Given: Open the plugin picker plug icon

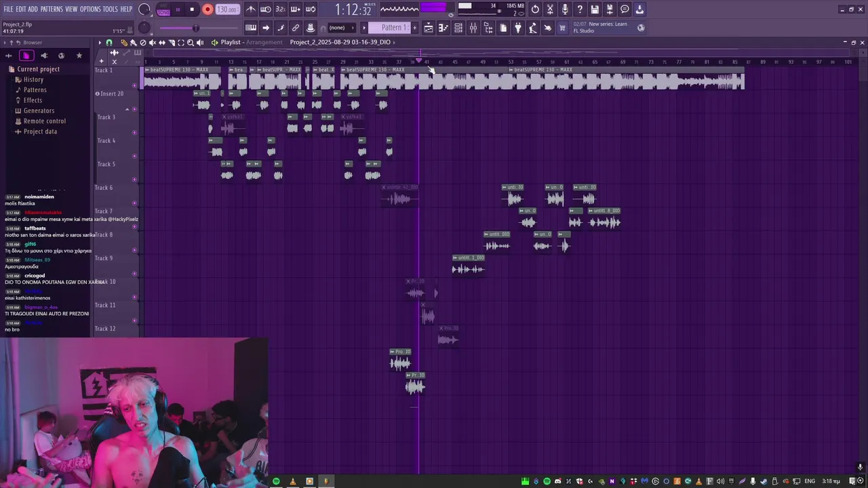Looking at the screenshot, I should [518, 28].
